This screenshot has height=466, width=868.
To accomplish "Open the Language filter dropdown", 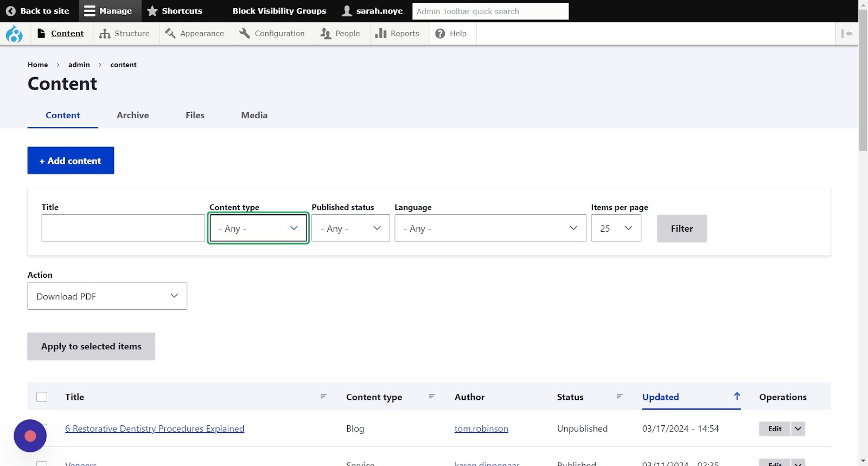I will pos(490,228).
